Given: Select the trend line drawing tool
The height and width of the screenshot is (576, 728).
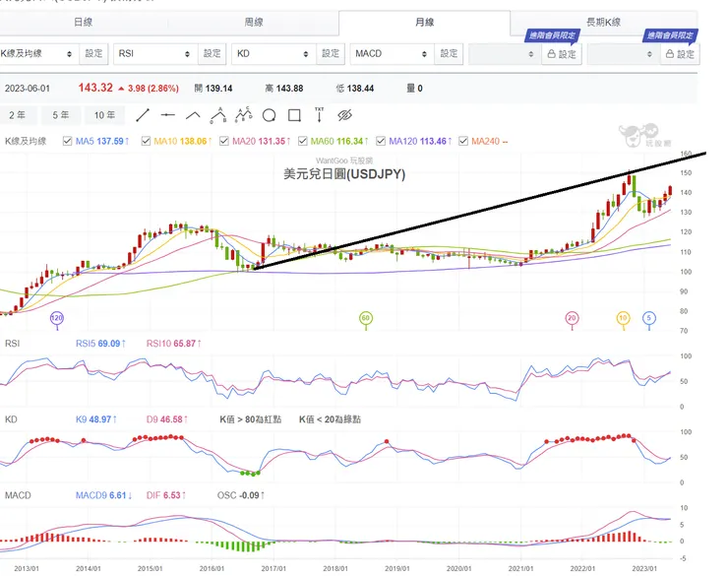Looking at the screenshot, I should pyautogui.click(x=142, y=115).
